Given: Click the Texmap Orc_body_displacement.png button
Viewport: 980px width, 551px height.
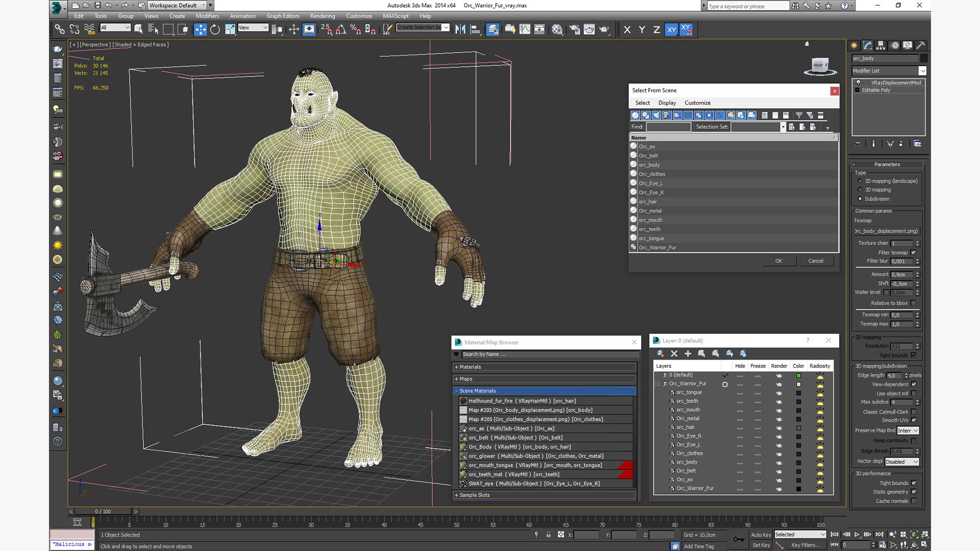Looking at the screenshot, I should pyautogui.click(x=887, y=231).
